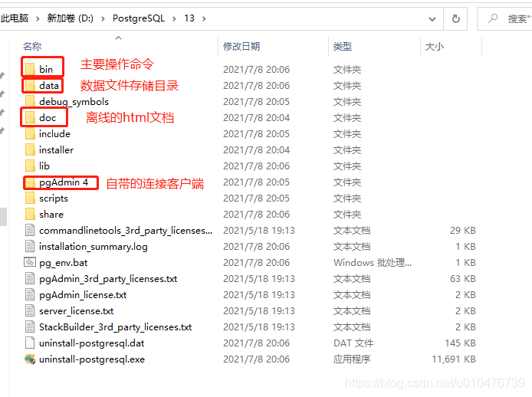The width and height of the screenshot is (532, 397).
Task: Click commandlinetools_3rd_party_licenses text file icon
Action: [30, 231]
